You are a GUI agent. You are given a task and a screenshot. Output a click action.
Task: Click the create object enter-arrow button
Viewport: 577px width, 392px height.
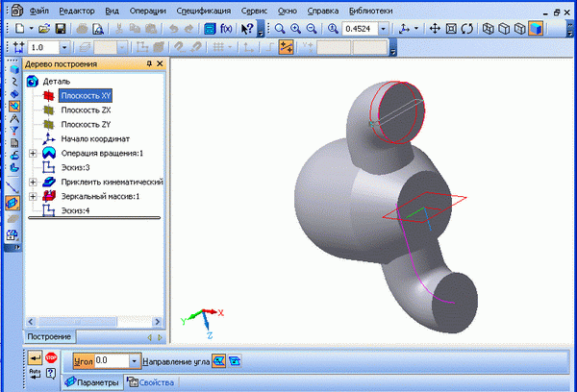[x=36, y=358]
